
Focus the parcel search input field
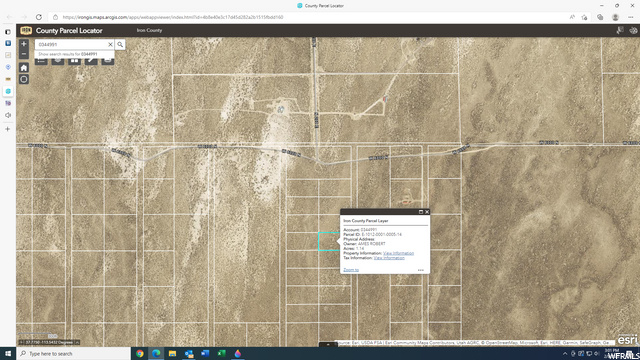(x=72, y=44)
